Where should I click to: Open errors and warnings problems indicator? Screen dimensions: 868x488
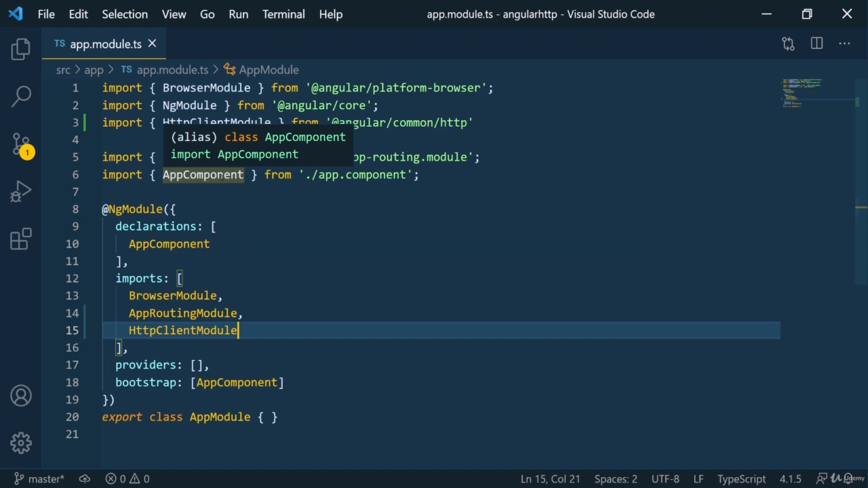pyautogui.click(x=127, y=479)
